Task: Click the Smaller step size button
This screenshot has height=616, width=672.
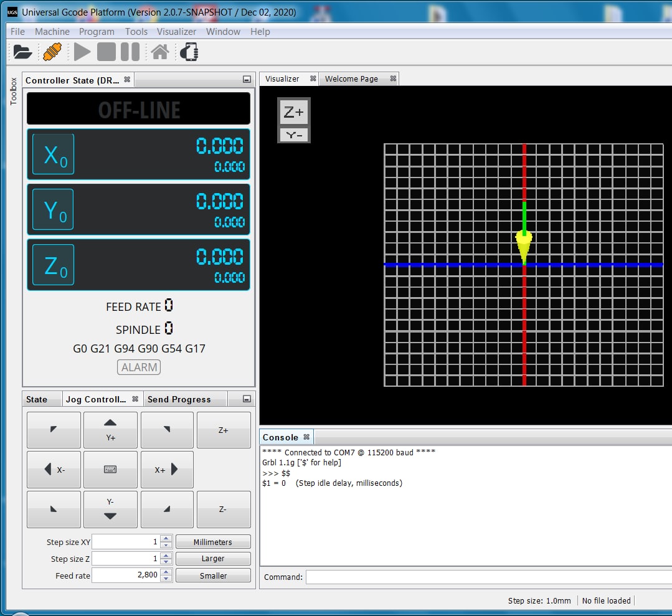Action: tap(213, 576)
